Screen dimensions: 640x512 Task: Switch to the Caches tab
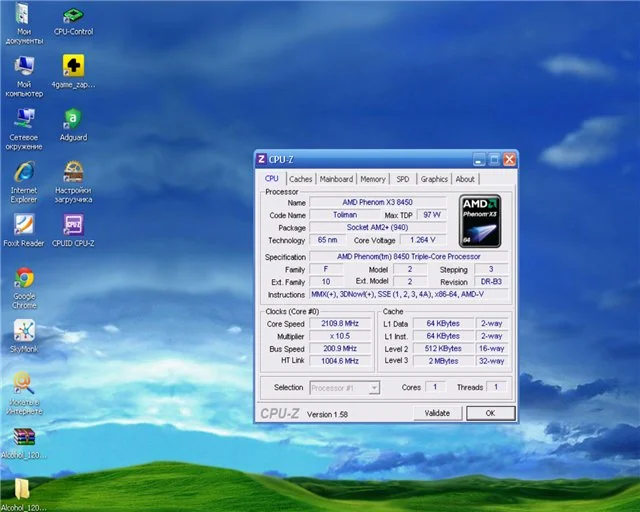[301, 179]
